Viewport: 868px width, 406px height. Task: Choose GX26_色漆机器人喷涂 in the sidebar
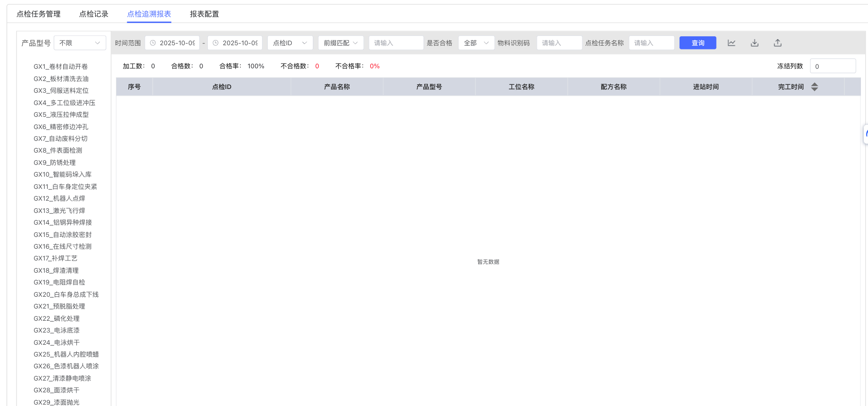coord(66,366)
